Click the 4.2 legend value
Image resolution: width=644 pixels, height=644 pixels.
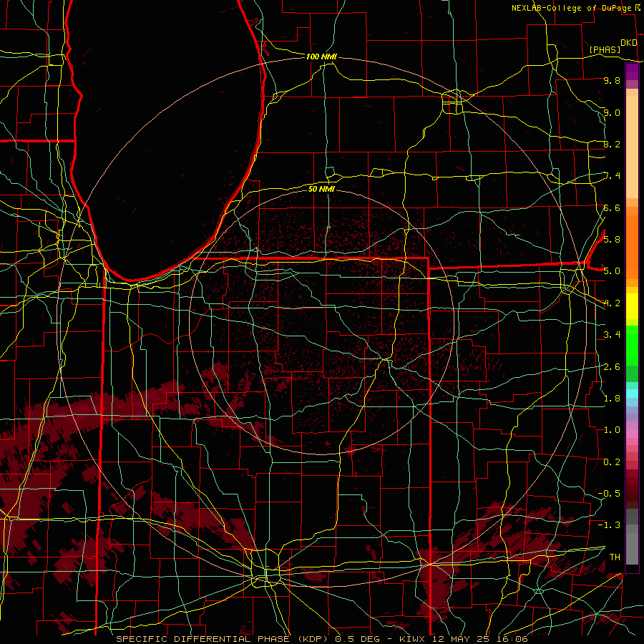coord(612,303)
